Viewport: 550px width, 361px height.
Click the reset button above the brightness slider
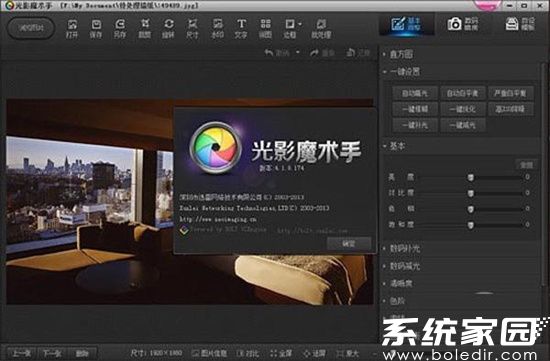(x=525, y=165)
